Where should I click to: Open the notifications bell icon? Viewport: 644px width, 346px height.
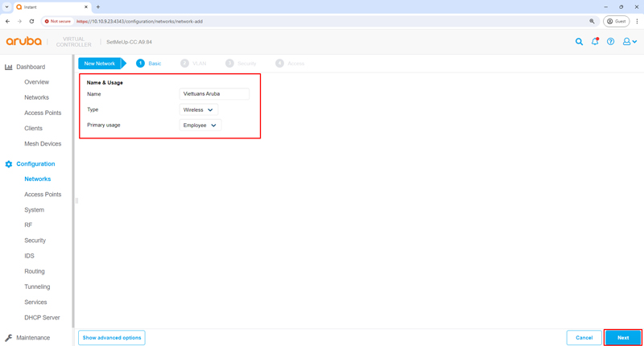(595, 42)
